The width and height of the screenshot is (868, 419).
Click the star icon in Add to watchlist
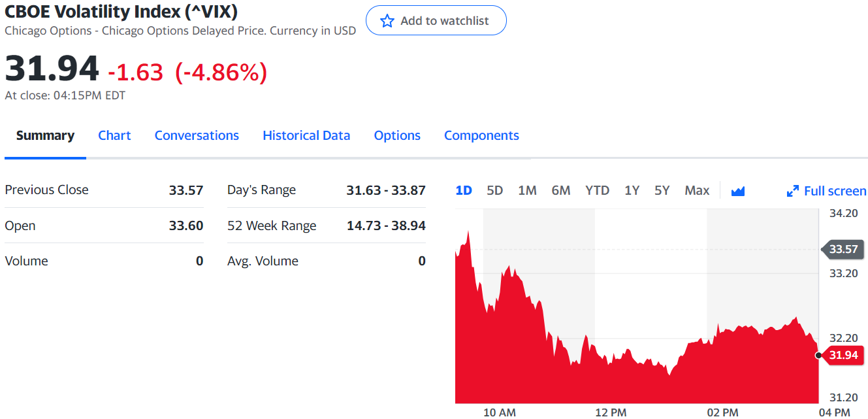point(387,21)
